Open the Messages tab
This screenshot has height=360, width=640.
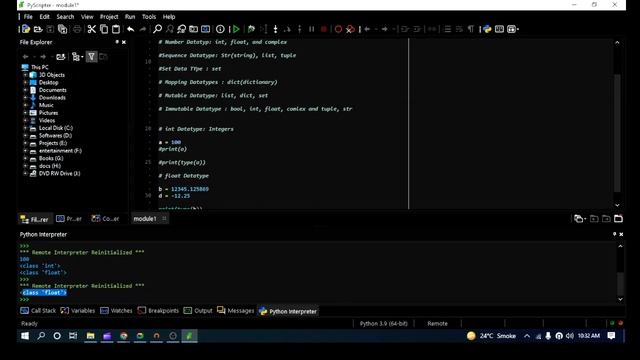236,311
